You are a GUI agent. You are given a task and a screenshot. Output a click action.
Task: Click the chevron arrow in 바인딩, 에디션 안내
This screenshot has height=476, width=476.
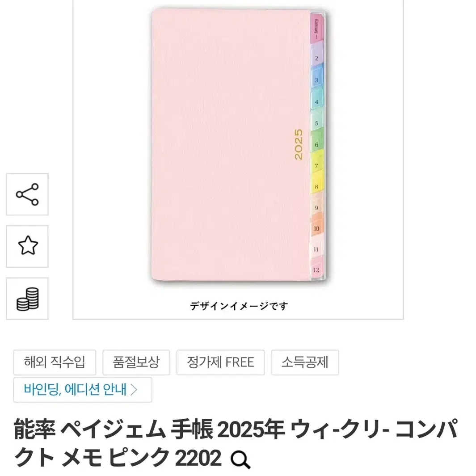pyautogui.click(x=134, y=389)
